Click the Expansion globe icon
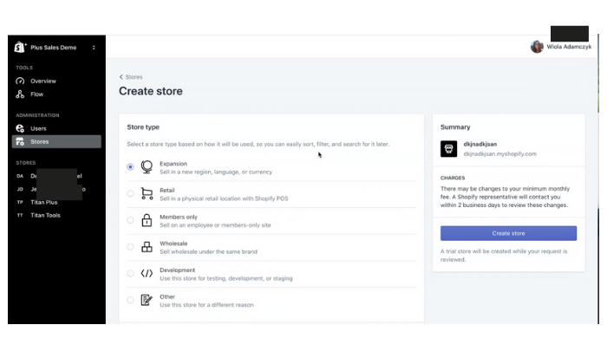The width and height of the screenshot is (607, 364). (147, 167)
